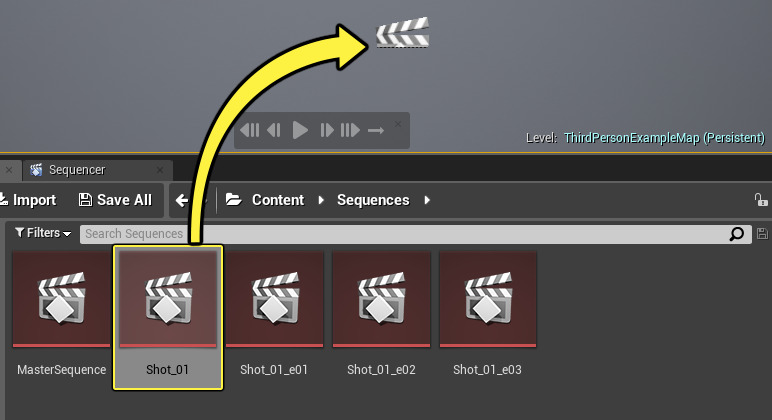Expand the arrow between Content and Sequences
Viewport: 772px width, 420px height.
(x=321, y=200)
